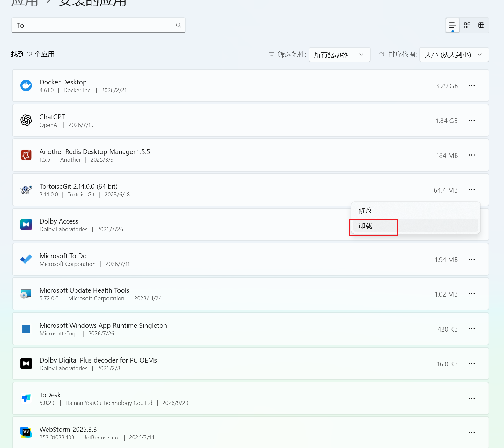Click the Microsoft To Do checkmark icon
Viewport: 504px width, 448px height.
[x=26, y=259]
